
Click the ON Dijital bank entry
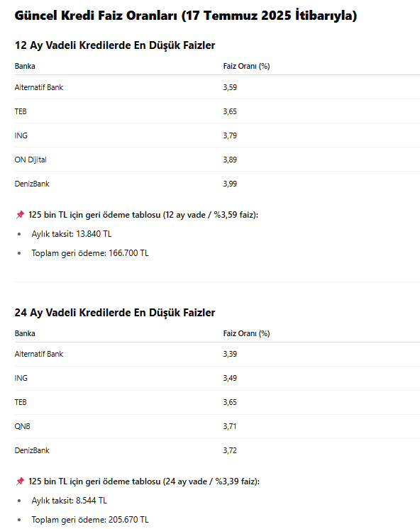(31, 160)
